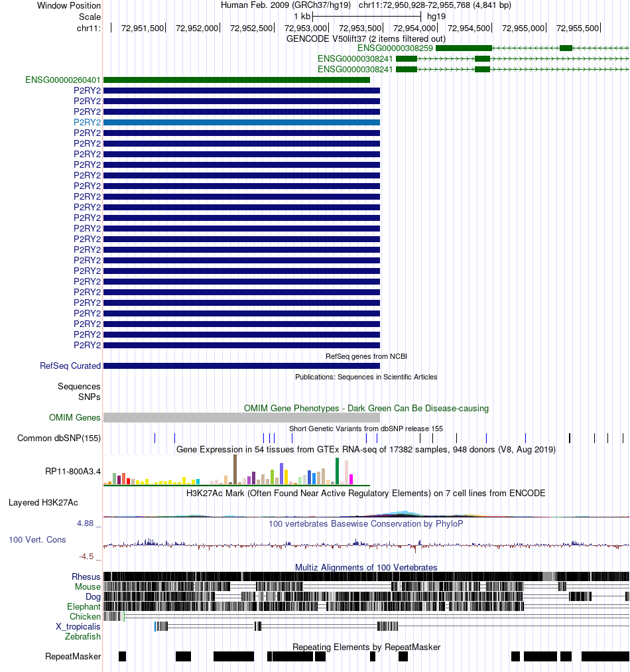Click the Dog alignment label
This screenshot has width=630, height=672.
[x=93, y=596]
